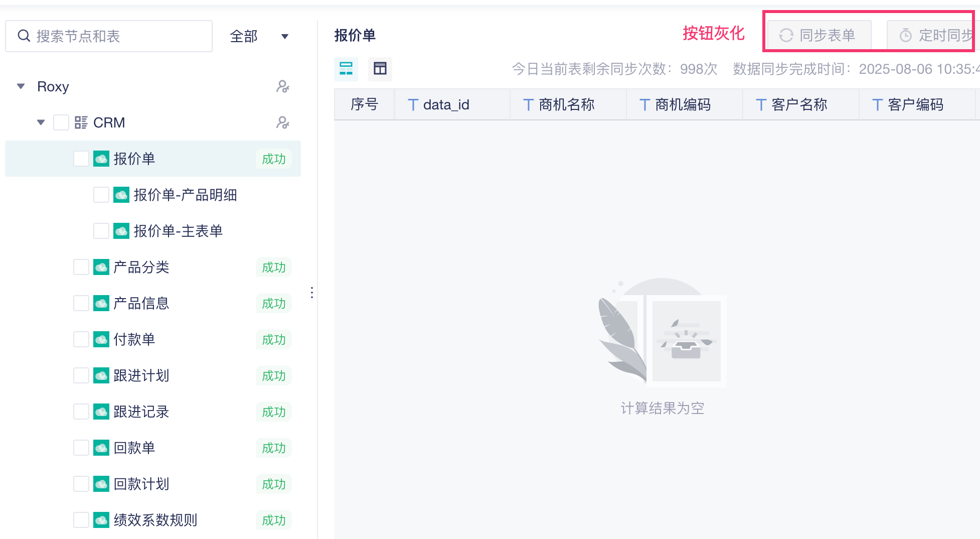Tick the 报价单-产品明细 checkbox
Screen dimensions: 980x539
tap(101, 195)
